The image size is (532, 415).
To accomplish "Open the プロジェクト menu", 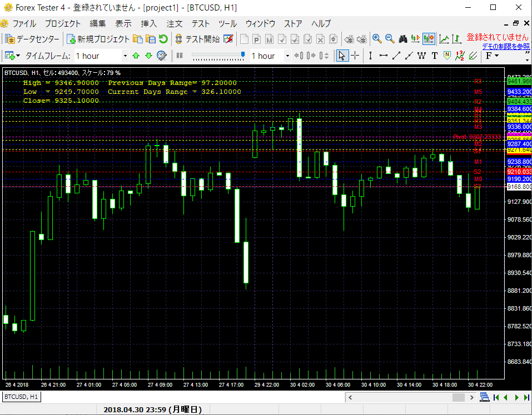I will click(63, 23).
